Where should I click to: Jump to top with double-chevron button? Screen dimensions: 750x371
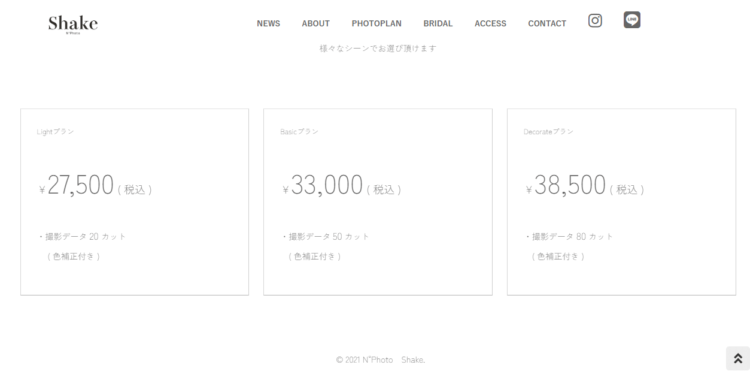pyautogui.click(x=738, y=358)
